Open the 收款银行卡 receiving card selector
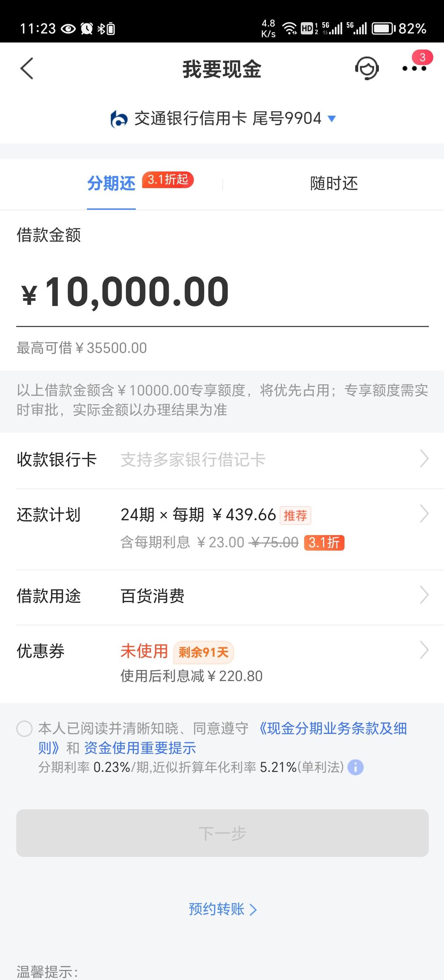444x980 pixels. 222,460
